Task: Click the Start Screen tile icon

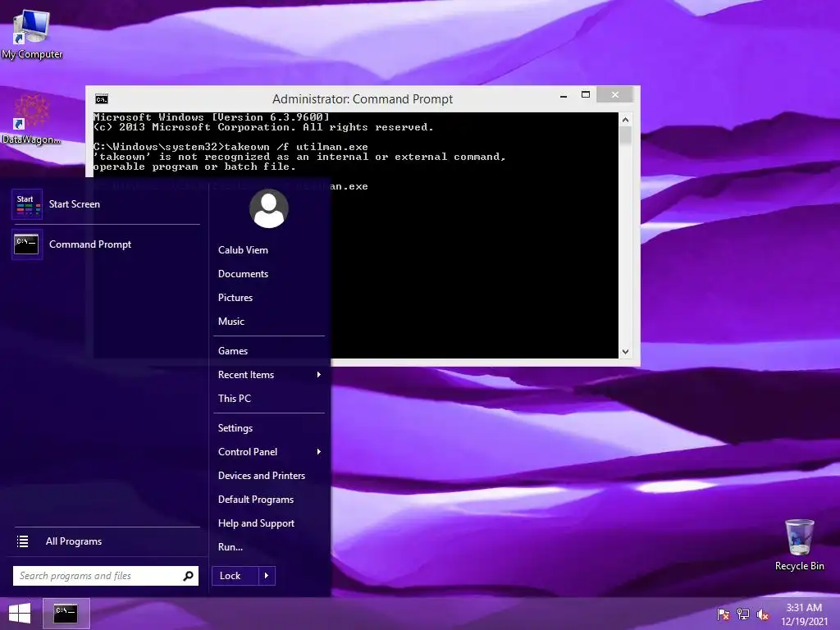Action: [27, 204]
